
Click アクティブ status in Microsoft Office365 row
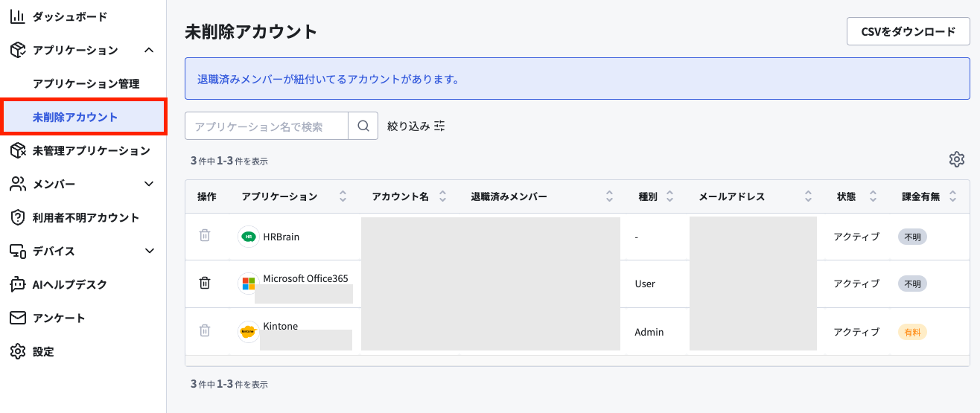click(856, 284)
